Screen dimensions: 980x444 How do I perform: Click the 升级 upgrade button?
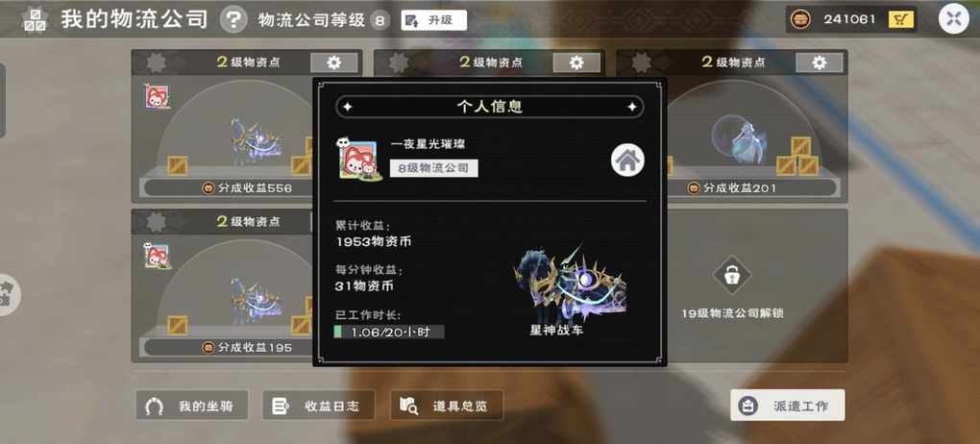coord(433,20)
